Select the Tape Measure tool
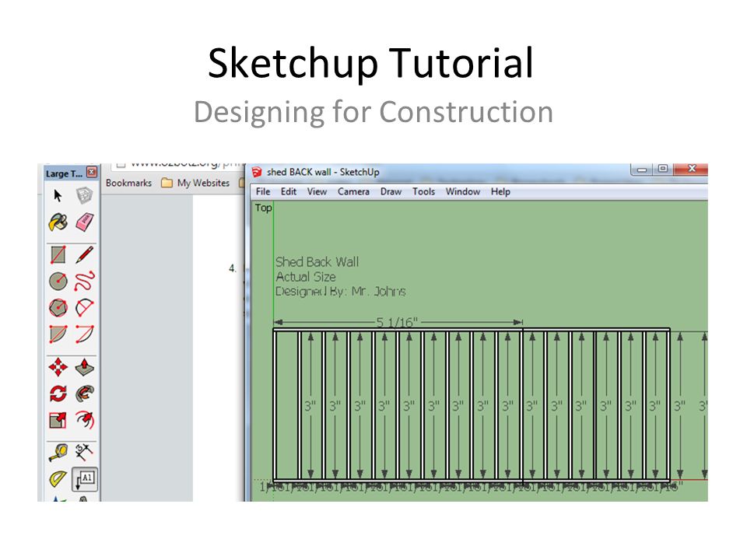747x560 pixels. [x=58, y=453]
